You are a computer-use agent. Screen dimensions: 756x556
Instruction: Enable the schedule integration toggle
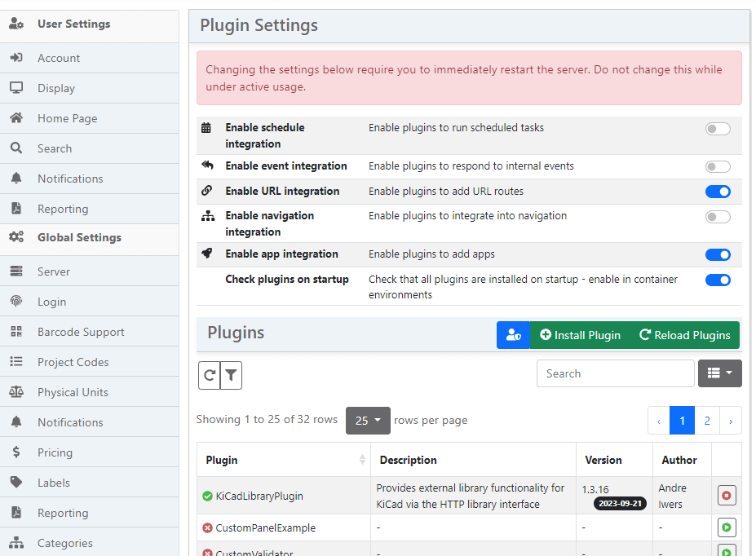718,129
